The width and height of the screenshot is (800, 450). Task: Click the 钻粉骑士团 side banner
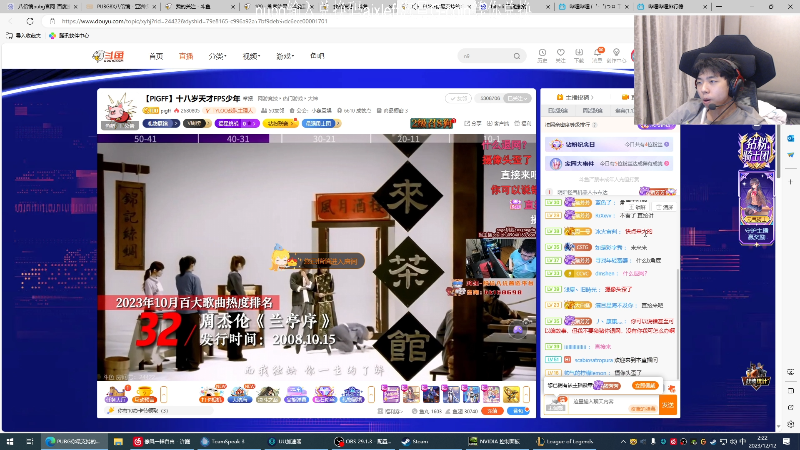[x=757, y=151]
